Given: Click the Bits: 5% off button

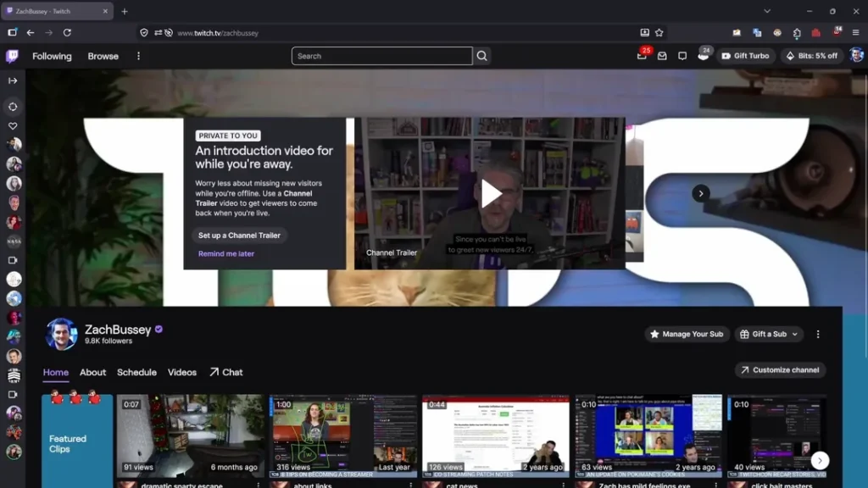Looking at the screenshot, I should [812, 56].
